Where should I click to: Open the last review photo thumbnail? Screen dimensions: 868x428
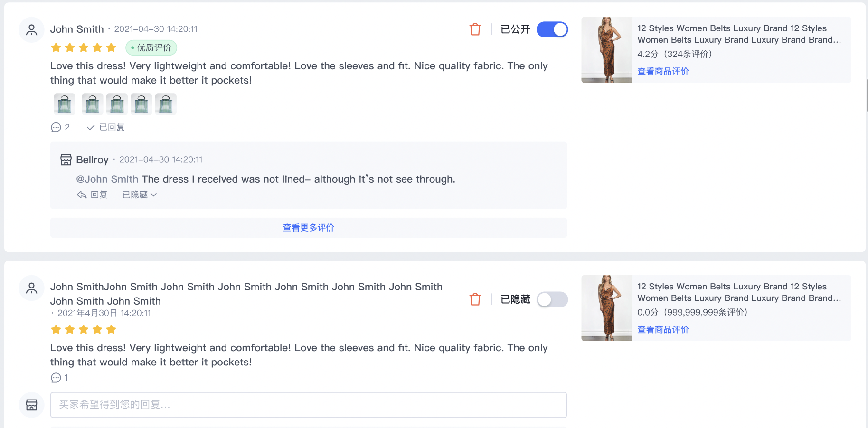pos(166,104)
